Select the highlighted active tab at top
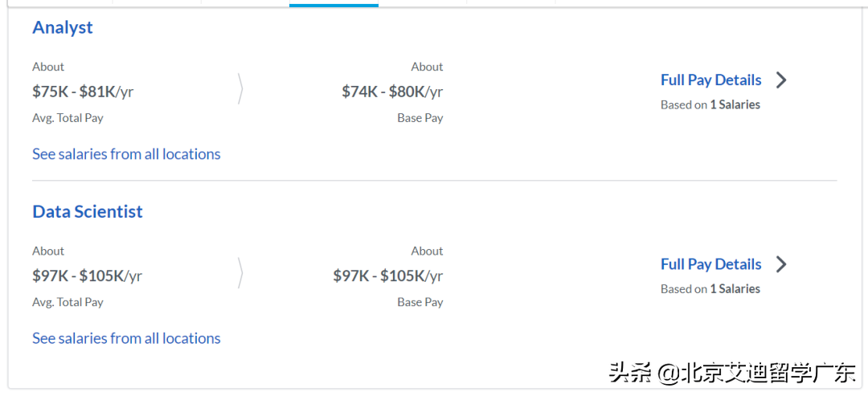 coord(334,4)
